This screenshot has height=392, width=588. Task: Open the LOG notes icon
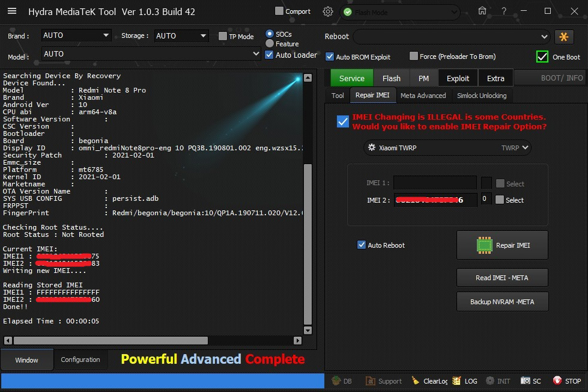pos(457,381)
